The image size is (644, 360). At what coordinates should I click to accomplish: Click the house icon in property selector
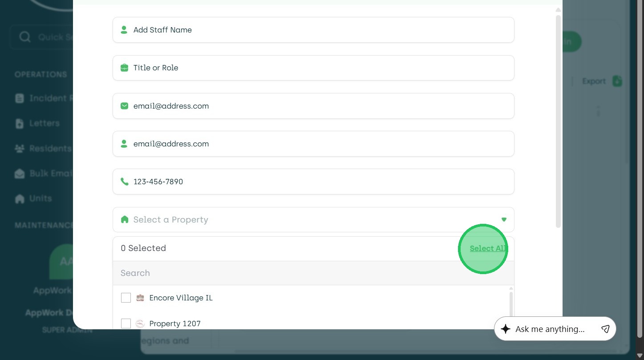125,219
